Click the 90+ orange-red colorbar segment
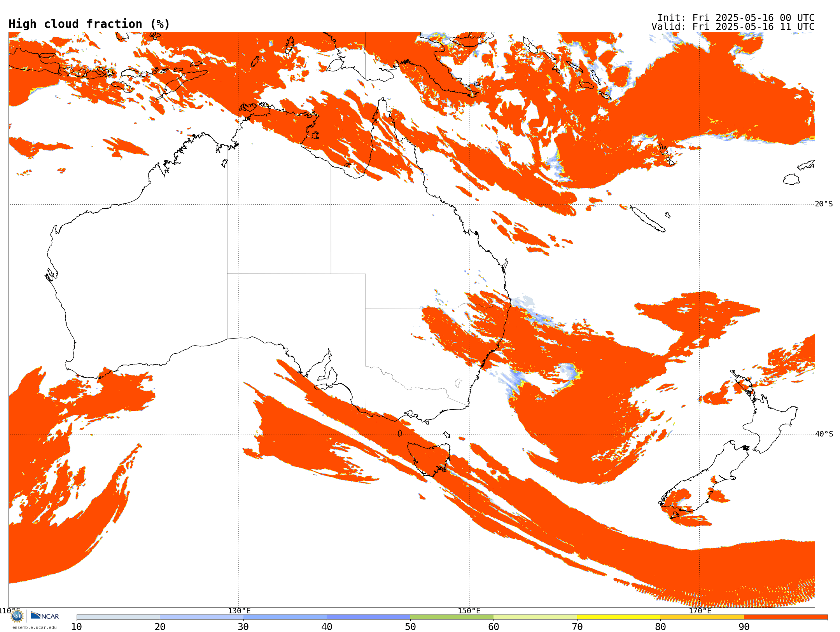The width and height of the screenshot is (840, 632). click(786, 617)
